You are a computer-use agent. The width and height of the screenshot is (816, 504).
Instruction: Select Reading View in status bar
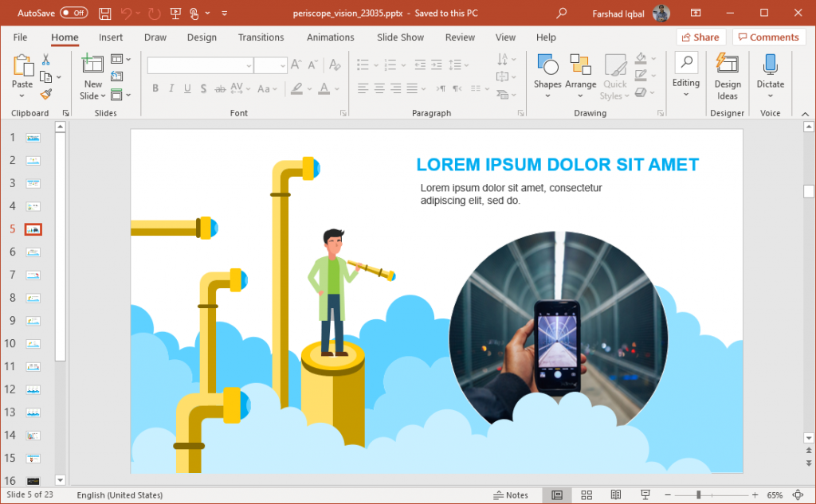pos(614,494)
